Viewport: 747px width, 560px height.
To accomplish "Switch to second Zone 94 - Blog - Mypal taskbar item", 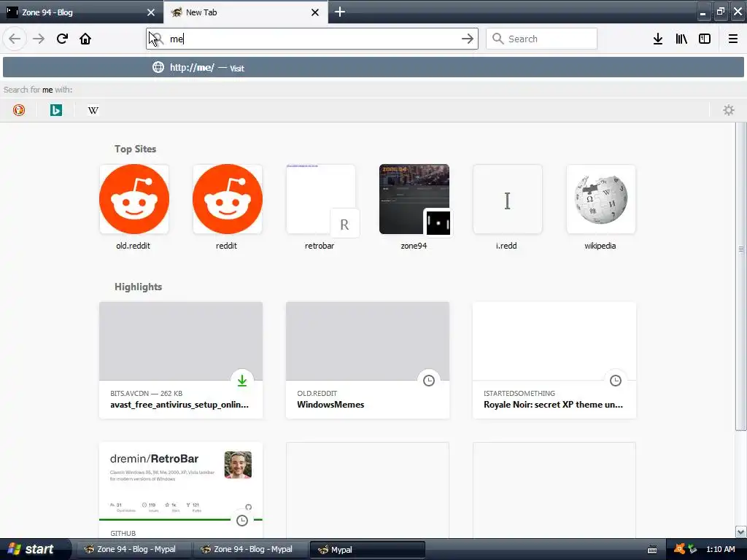I will tap(249, 549).
